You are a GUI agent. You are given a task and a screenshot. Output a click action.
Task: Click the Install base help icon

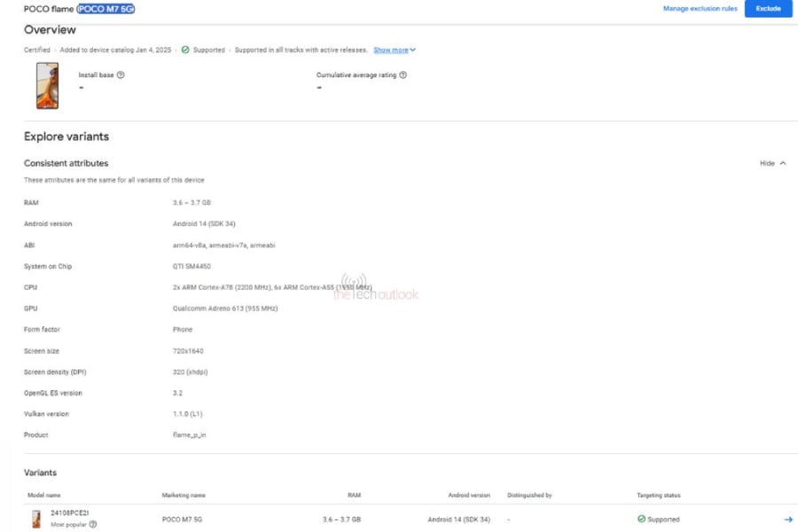pyautogui.click(x=121, y=75)
